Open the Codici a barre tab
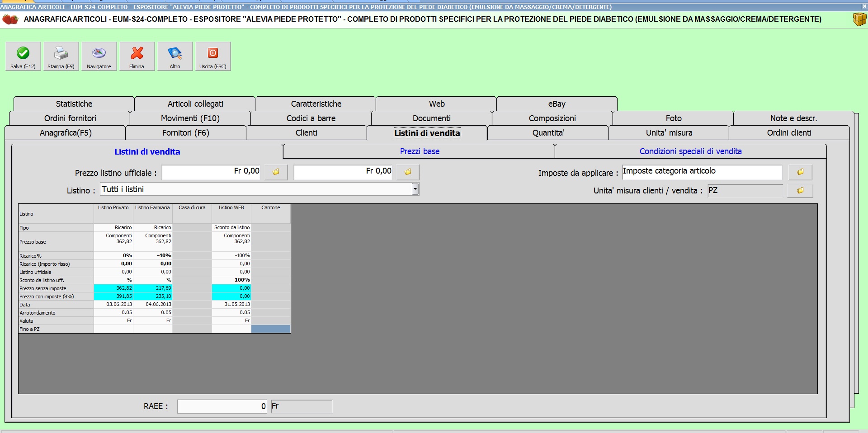The height and width of the screenshot is (433, 868). tap(311, 118)
